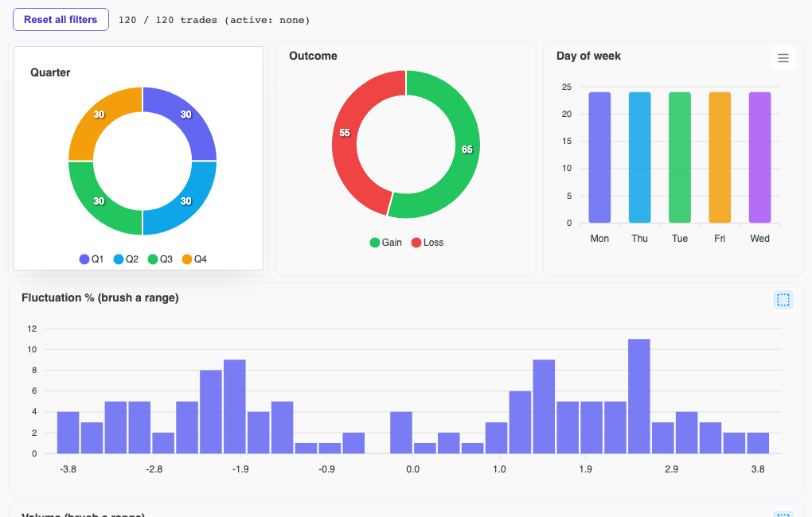
Task: Toggle Q4 legend item in Quarter chart
Action: (x=195, y=259)
